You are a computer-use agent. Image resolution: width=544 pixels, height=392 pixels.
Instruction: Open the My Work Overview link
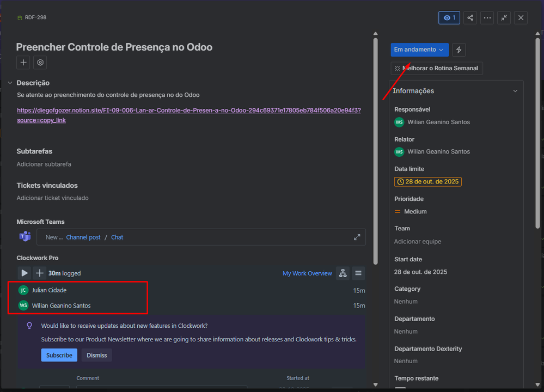307,273
